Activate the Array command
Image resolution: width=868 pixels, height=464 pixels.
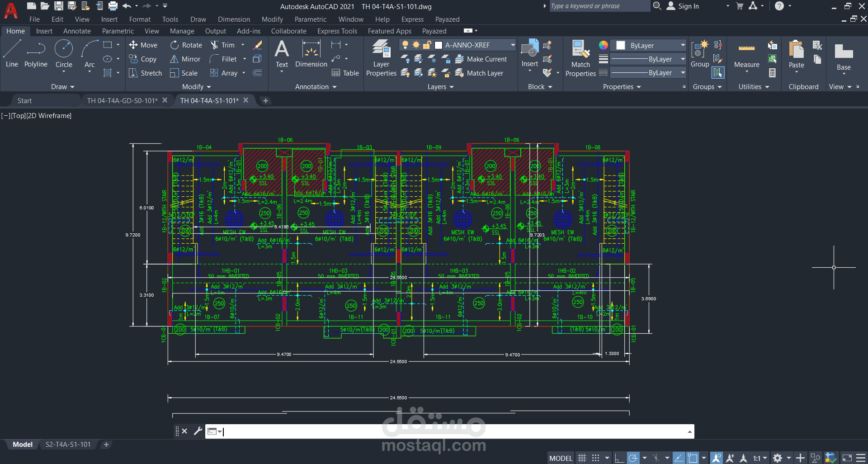[224, 73]
